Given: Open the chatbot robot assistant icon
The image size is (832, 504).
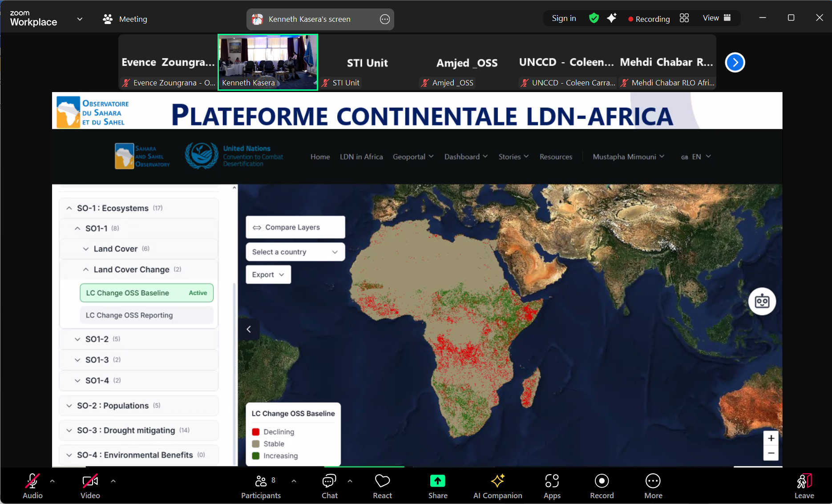Looking at the screenshot, I should pyautogui.click(x=762, y=301).
